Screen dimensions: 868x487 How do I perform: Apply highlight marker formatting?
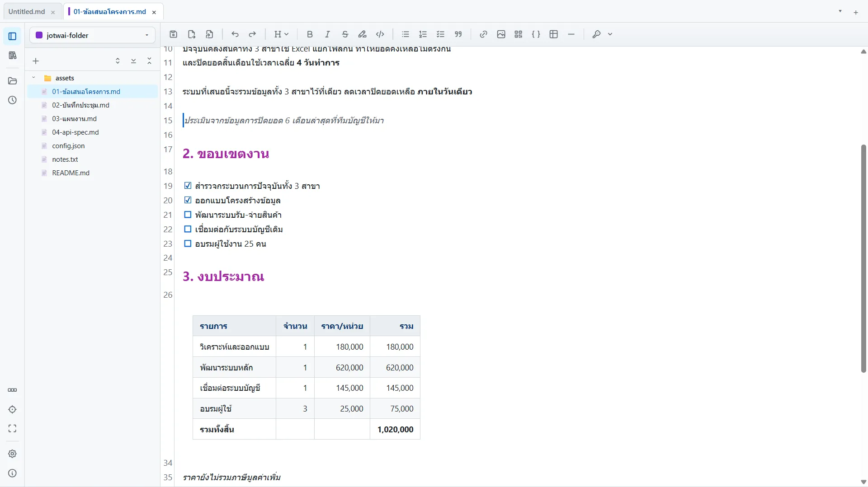click(x=363, y=34)
